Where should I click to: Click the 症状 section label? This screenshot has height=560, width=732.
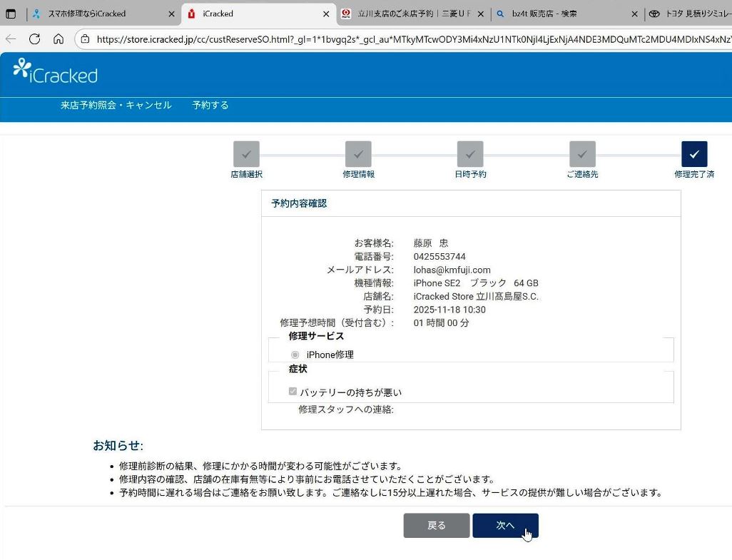(x=298, y=369)
